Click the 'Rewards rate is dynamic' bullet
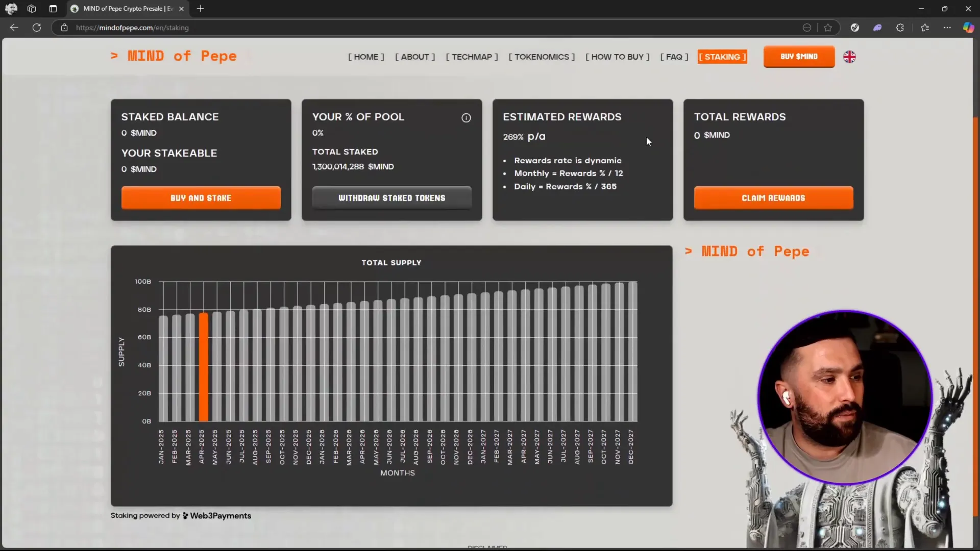 568,161
